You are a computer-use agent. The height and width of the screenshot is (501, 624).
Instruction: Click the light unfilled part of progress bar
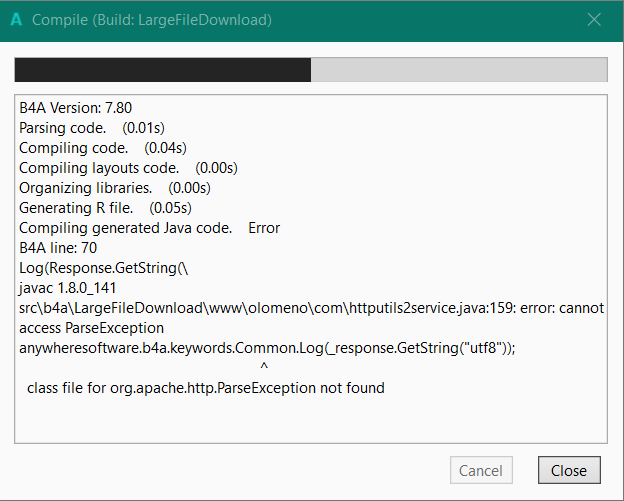click(458, 70)
